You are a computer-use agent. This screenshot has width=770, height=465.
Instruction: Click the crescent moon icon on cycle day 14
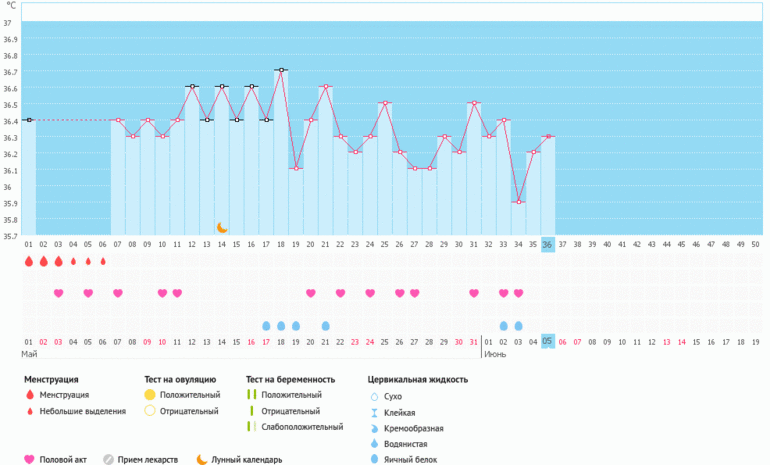[222, 228]
